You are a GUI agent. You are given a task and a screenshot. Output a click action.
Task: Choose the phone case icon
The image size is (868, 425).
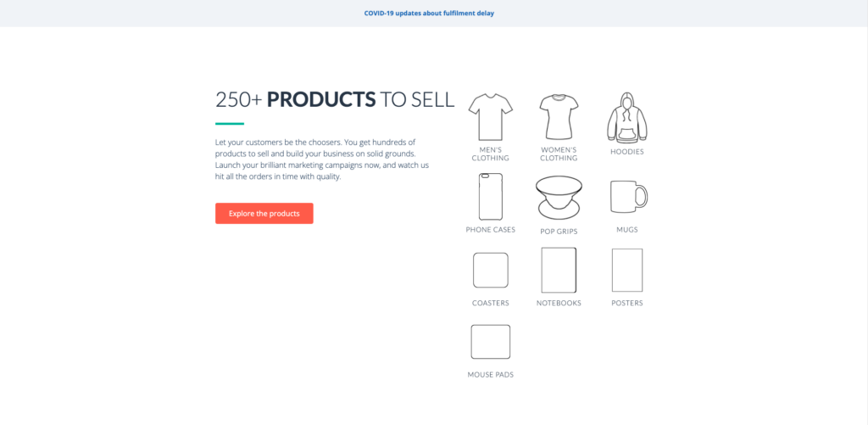[491, 197]
